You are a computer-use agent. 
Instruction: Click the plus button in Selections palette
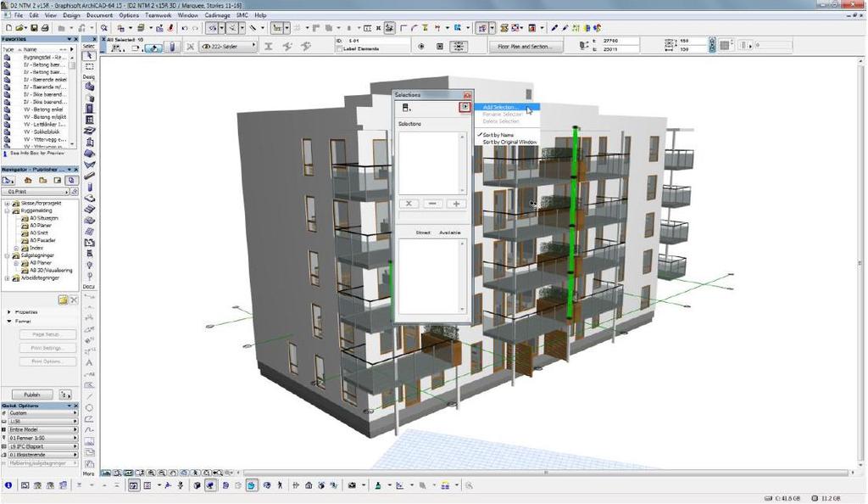pos(456,204)
